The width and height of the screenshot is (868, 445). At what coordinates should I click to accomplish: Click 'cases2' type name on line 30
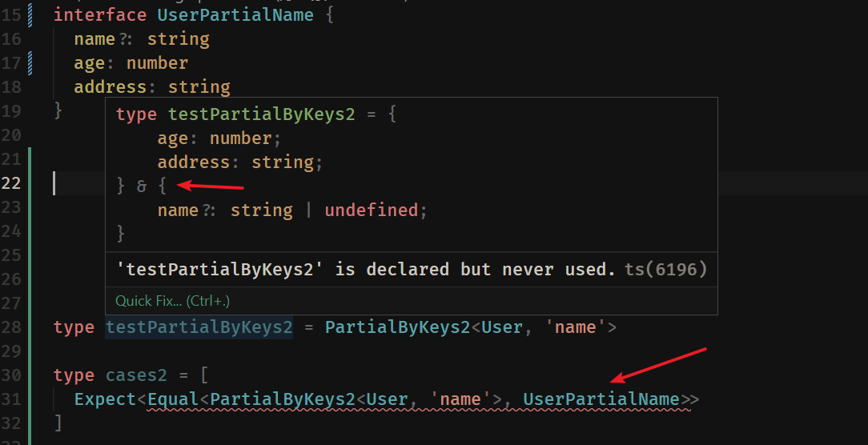(x=136, y=375)
